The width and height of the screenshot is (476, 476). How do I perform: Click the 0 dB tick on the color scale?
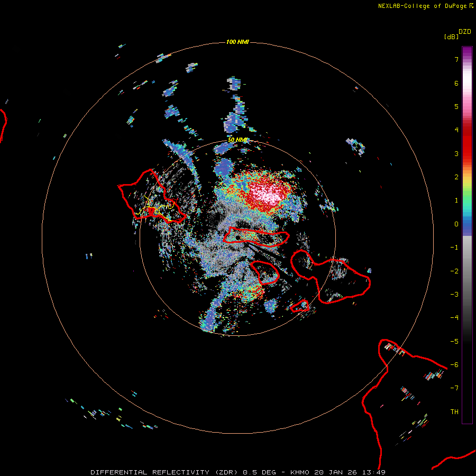point(456,224)
